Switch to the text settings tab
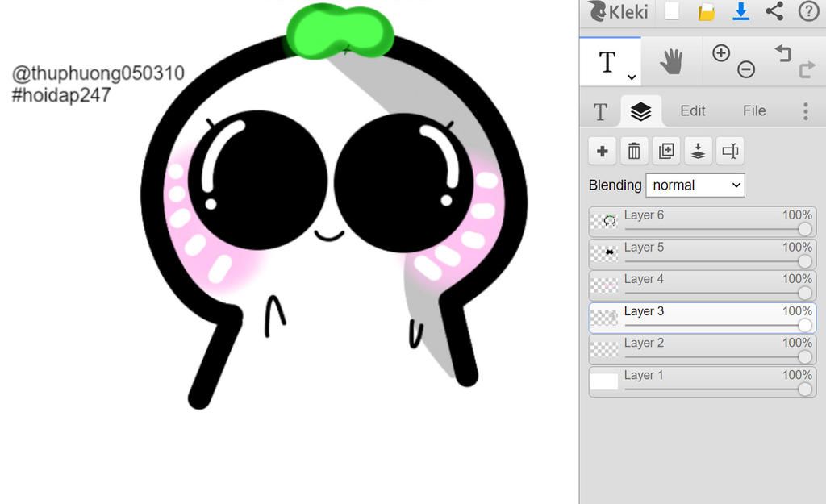Screen dimensions: 826x504 [600, 111]
